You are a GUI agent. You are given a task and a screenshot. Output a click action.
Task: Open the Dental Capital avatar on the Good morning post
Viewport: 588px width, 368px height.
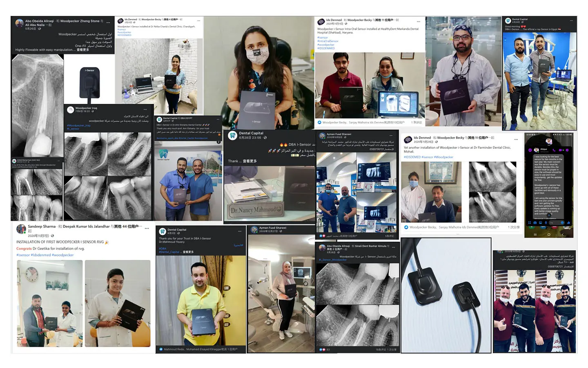tap(508, 20)
